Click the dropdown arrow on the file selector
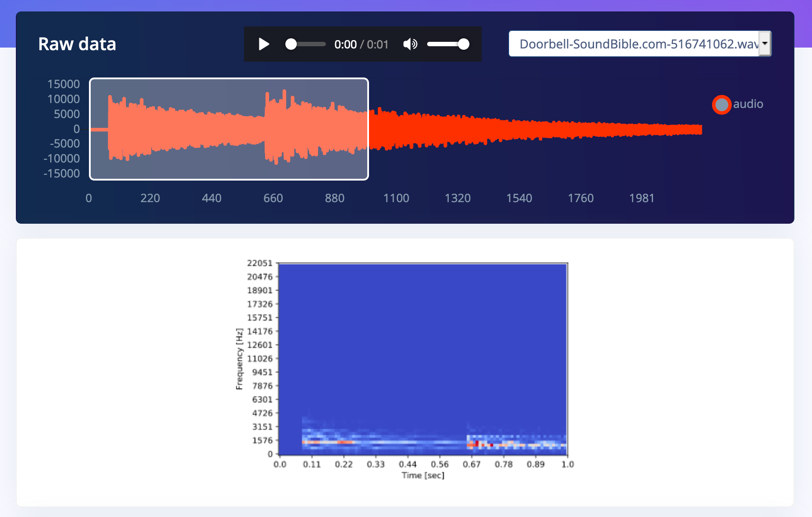812x517 pixels. [x=765, y=44]
